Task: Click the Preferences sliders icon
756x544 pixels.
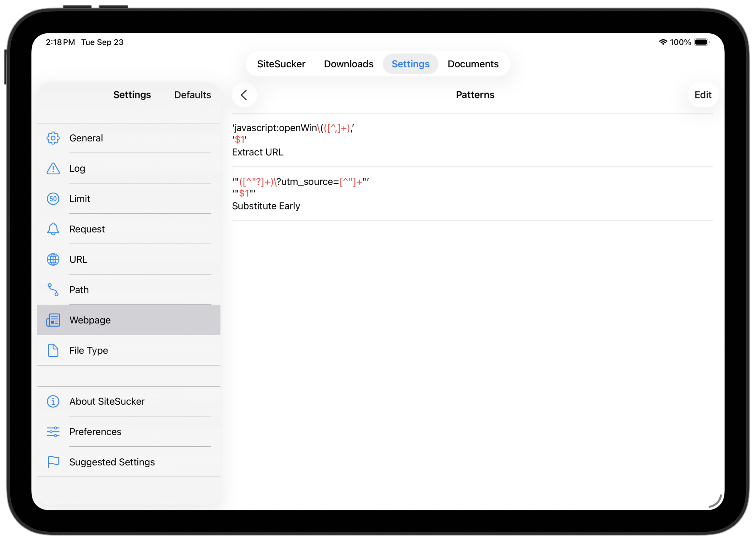Action: pyautogui.click(x=53, y=431)
